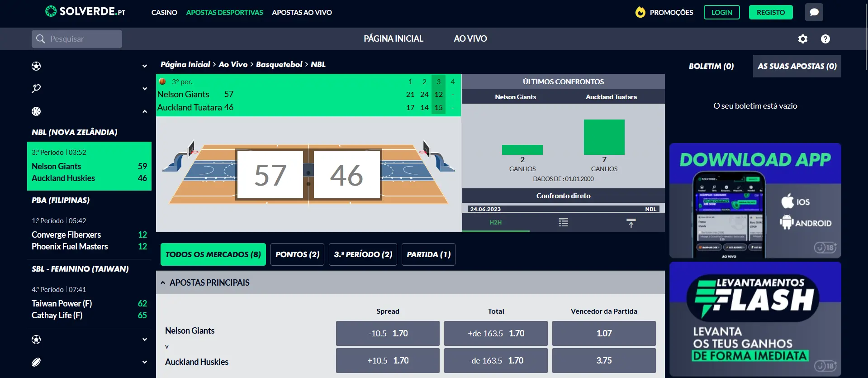Open Apostas Desportivas menu item
The height and width of the screenshot is (378, 868).
point(224,13)
